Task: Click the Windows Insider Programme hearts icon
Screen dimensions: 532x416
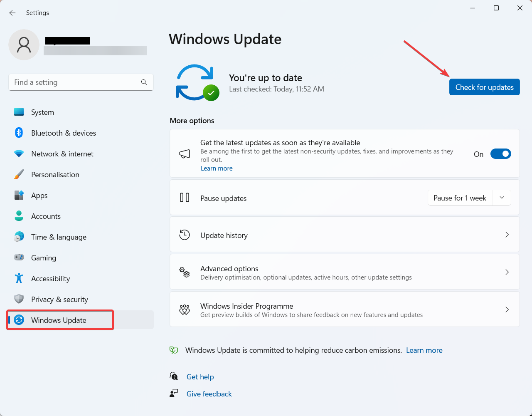Action: pyautogui.click(x=185, y=310)
